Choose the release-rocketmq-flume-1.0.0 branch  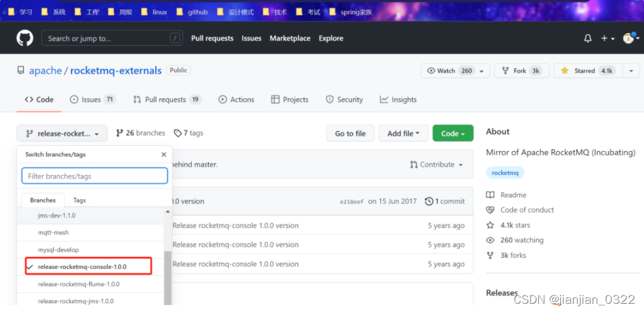tap(91, 284)
